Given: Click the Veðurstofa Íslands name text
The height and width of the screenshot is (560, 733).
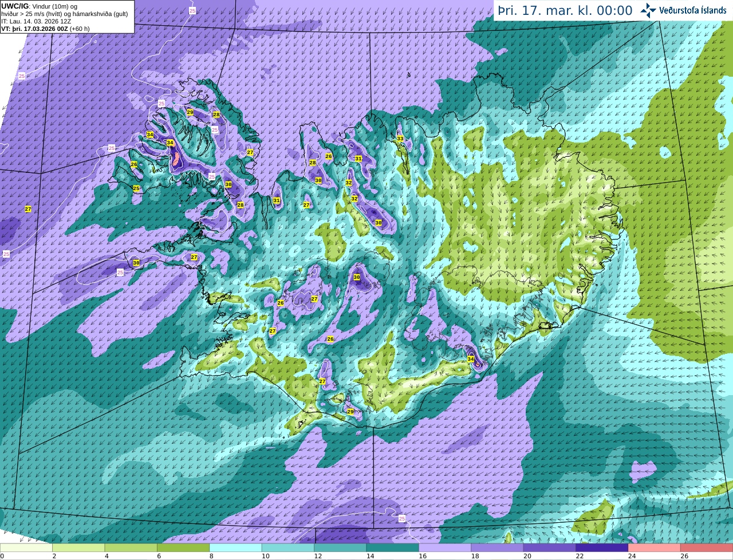Looking at the screenshot, I should (692, 10).
